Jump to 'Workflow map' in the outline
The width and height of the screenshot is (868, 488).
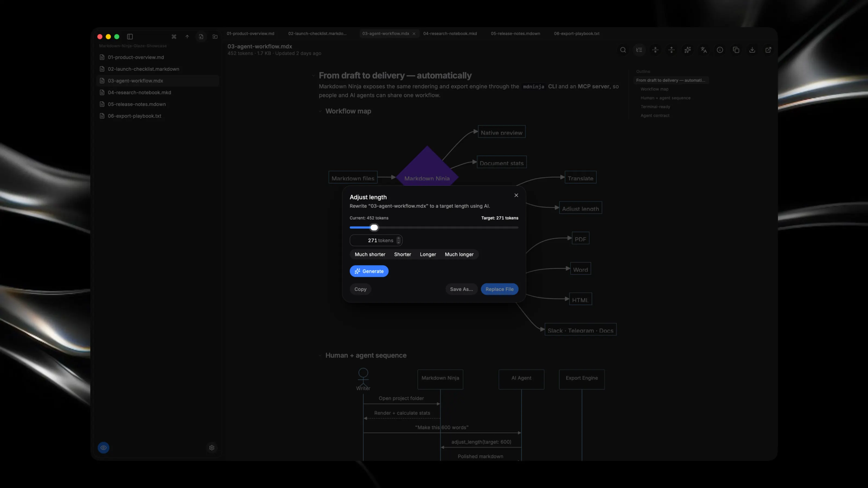coord(654,89)
